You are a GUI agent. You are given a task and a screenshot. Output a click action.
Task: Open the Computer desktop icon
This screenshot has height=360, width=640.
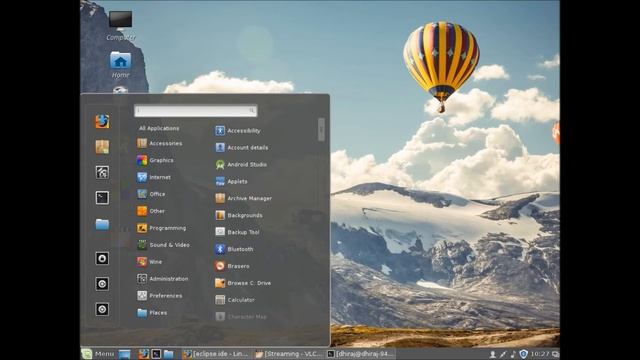120,26
